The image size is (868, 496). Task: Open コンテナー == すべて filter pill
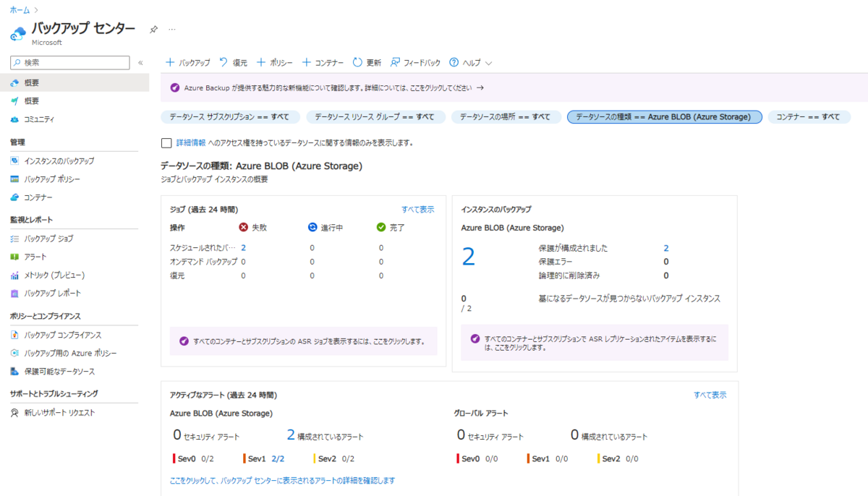pyautogui.click(x=809, y=116)
